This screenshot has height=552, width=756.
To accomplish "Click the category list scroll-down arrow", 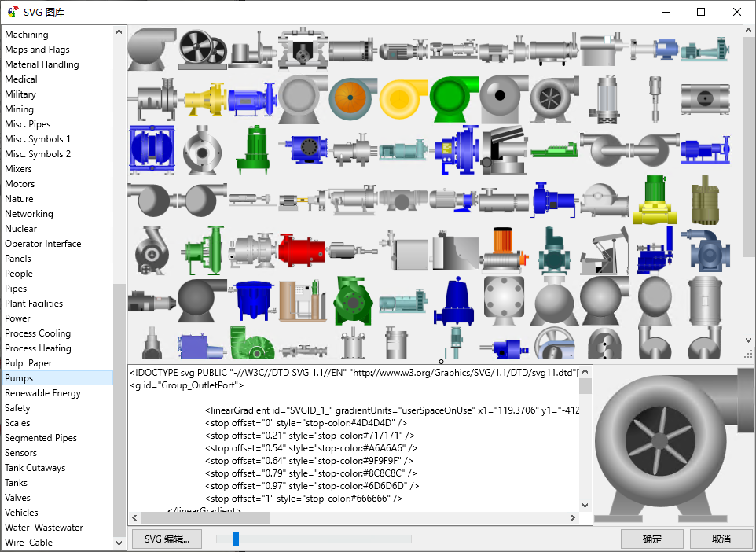I will [119, 543].
